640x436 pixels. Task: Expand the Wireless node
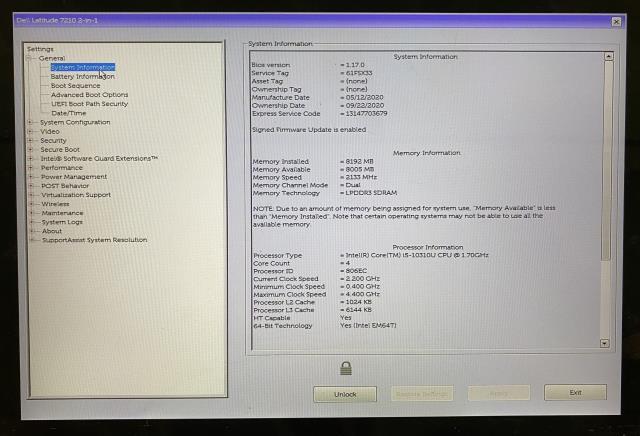point(31,204)
